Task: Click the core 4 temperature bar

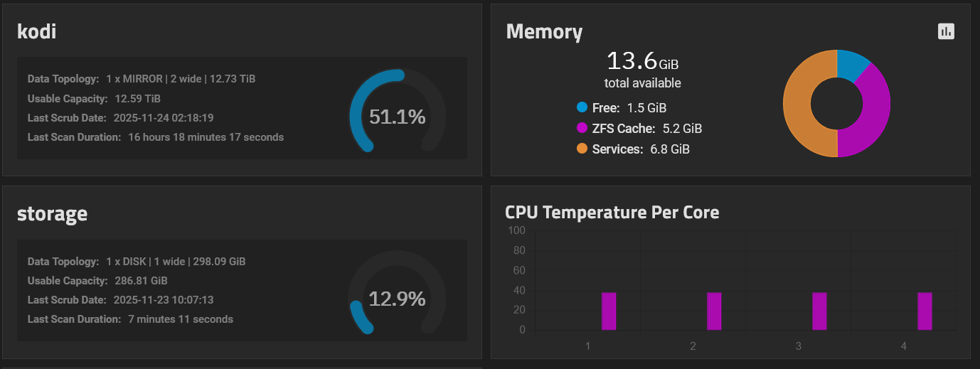Action: 925,311
